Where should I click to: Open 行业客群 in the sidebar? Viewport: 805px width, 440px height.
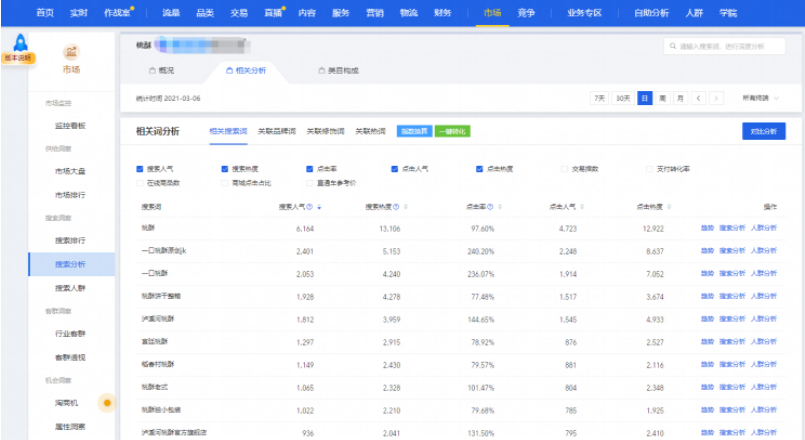pyautogui.click(x=70, y=334)
